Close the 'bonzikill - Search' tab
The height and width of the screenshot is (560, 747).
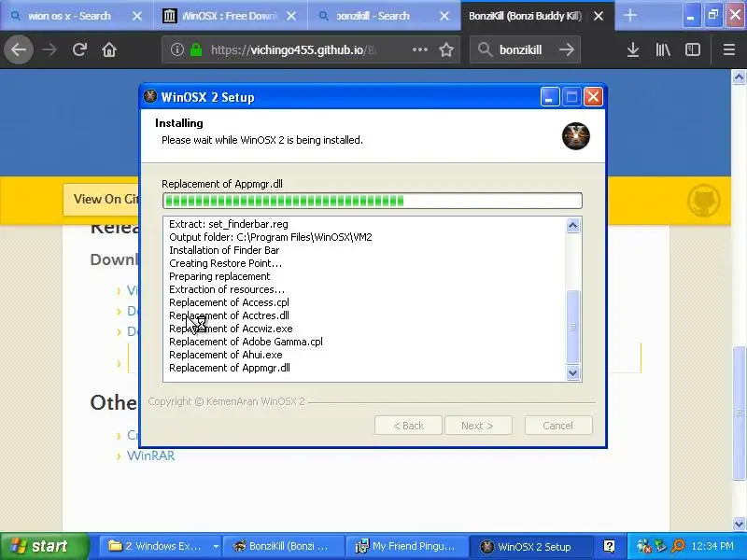coord(444,16)
